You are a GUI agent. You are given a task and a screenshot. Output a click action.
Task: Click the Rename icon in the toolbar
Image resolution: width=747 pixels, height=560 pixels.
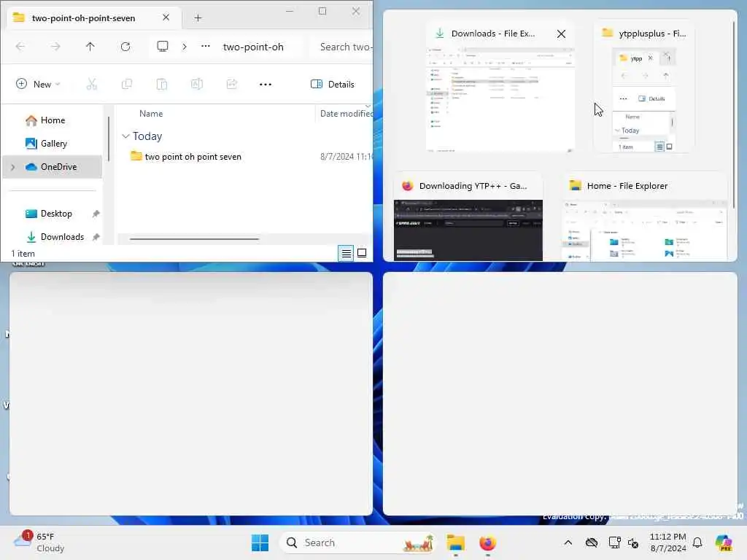[x=197, y=85]
